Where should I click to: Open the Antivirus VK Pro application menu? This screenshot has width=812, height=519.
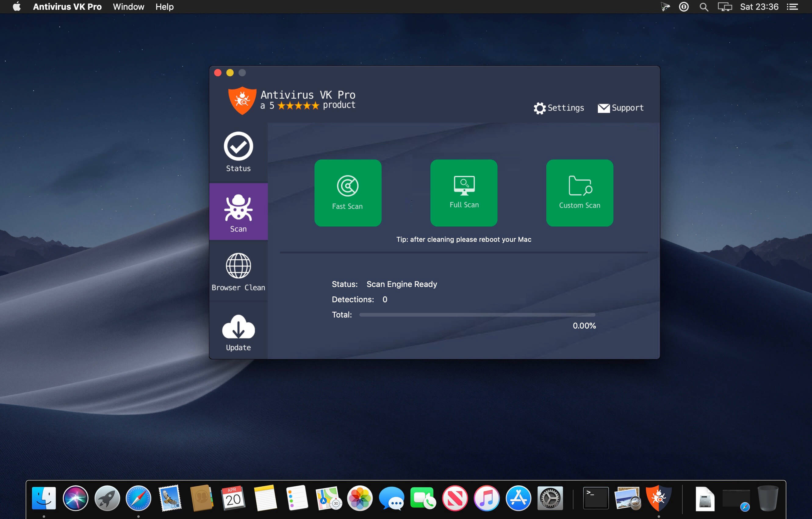coord(67,7)
